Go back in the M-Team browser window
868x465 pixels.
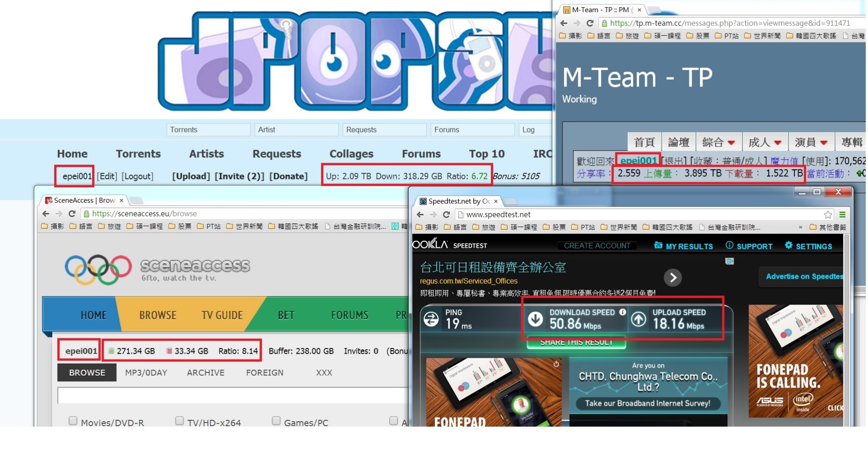click(564, 23)
